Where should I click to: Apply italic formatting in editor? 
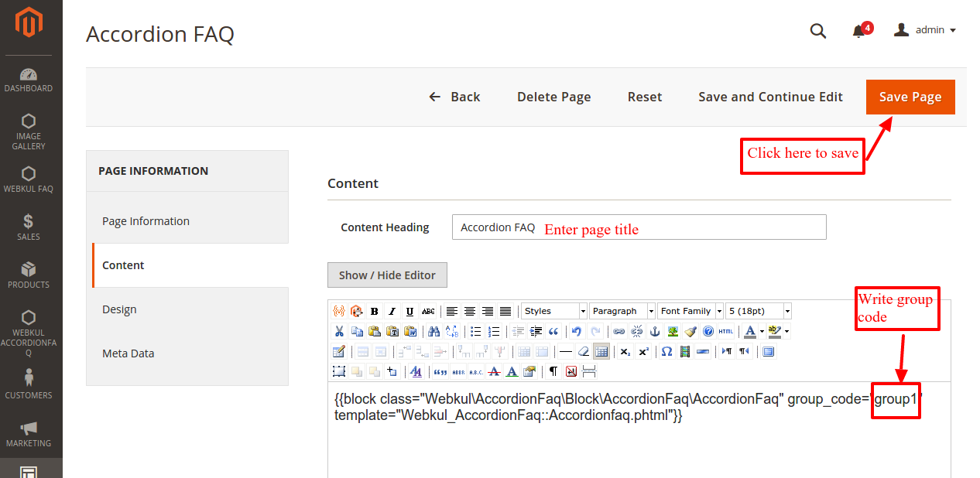[392, 311]
